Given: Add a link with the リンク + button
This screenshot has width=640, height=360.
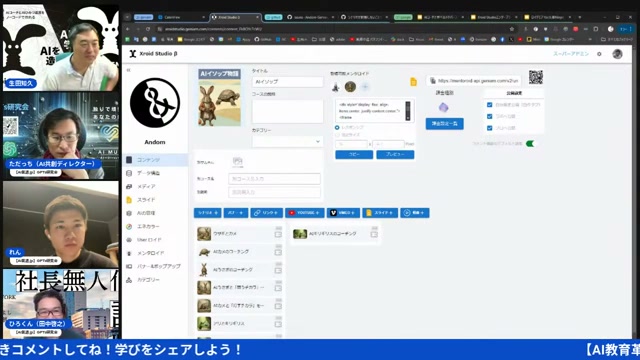Looking at the screenshot, I should 266,213.
